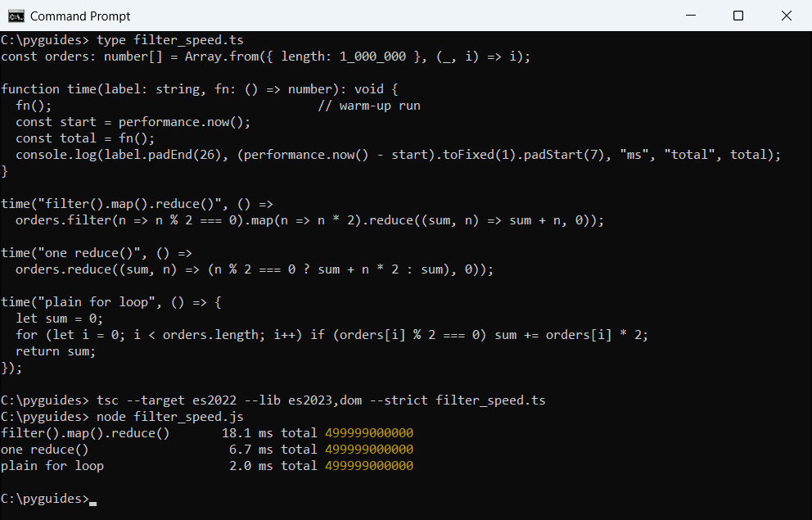Screen dimensions: 812x520
Task: Click the 'Command Prompt' window title text
Action: coord(80,16)
